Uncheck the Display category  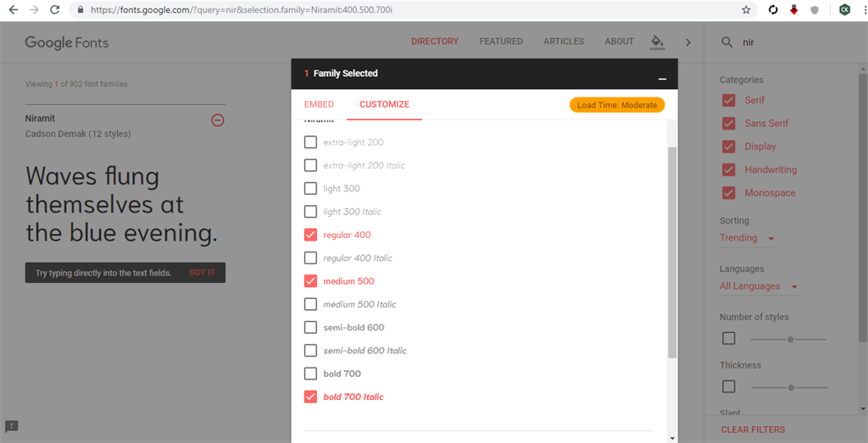(x=728, y=147)
